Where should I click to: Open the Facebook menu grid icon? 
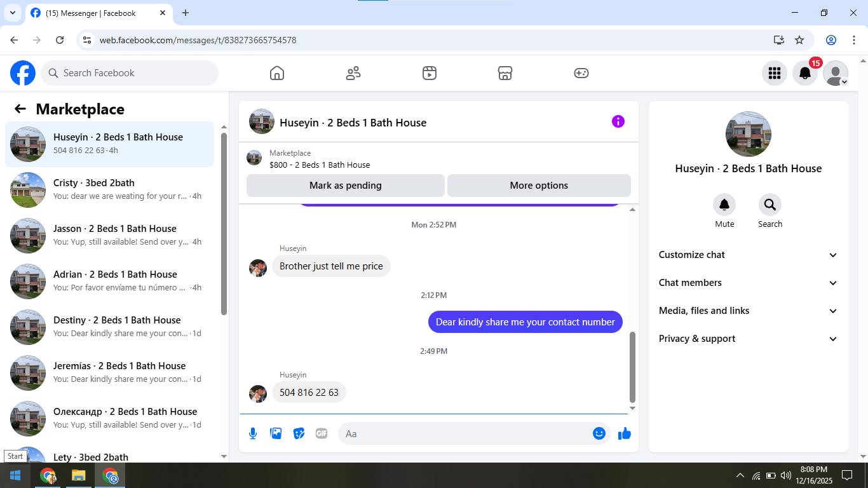pyautogui.click(x=775, y=73)
